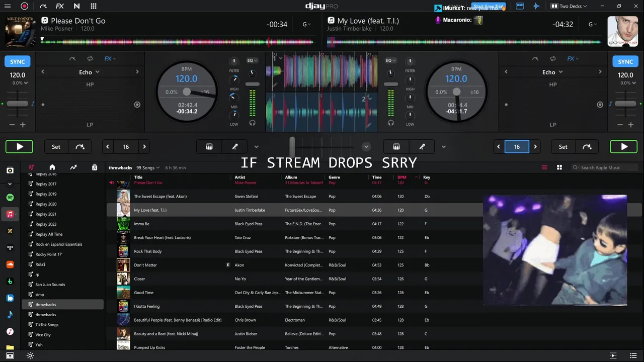This screenshot has width=644, height=362.
Task: Expand right deck EQ dropdown
Action: point(390,60)
